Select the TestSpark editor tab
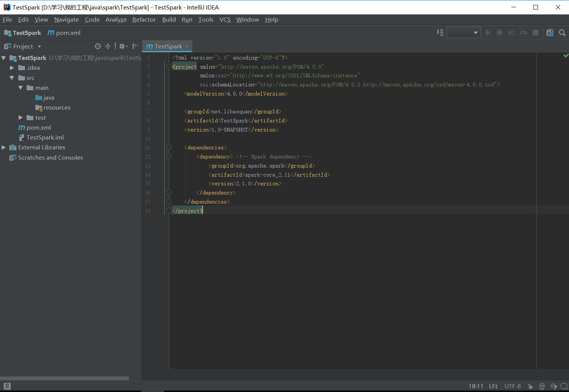Screen dimensions: 569x392 click(x=167, y=46)
